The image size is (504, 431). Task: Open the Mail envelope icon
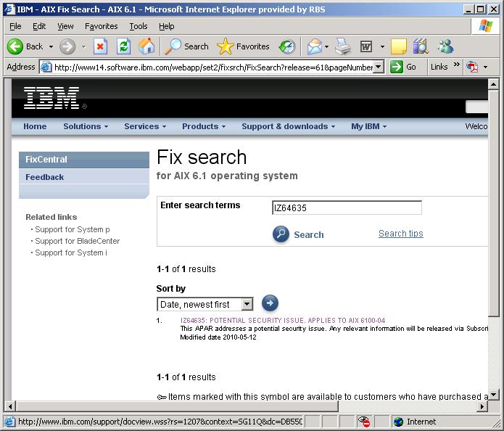coord(314,46)
